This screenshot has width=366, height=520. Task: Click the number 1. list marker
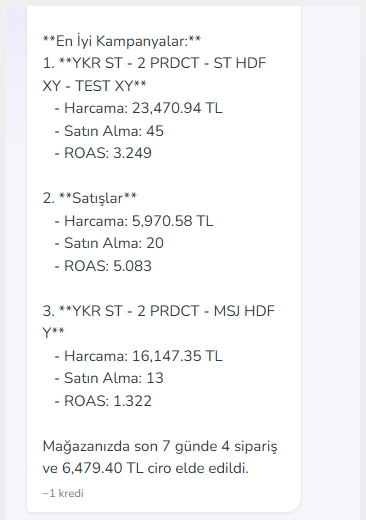pyautogui.click(x=49, y=63)
